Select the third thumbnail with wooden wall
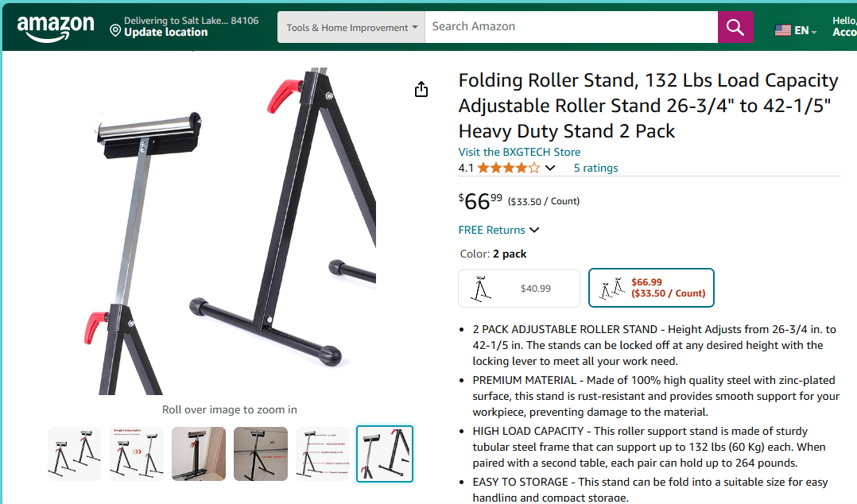The width and height of the screenshot is (857, 504). point(199,454)
